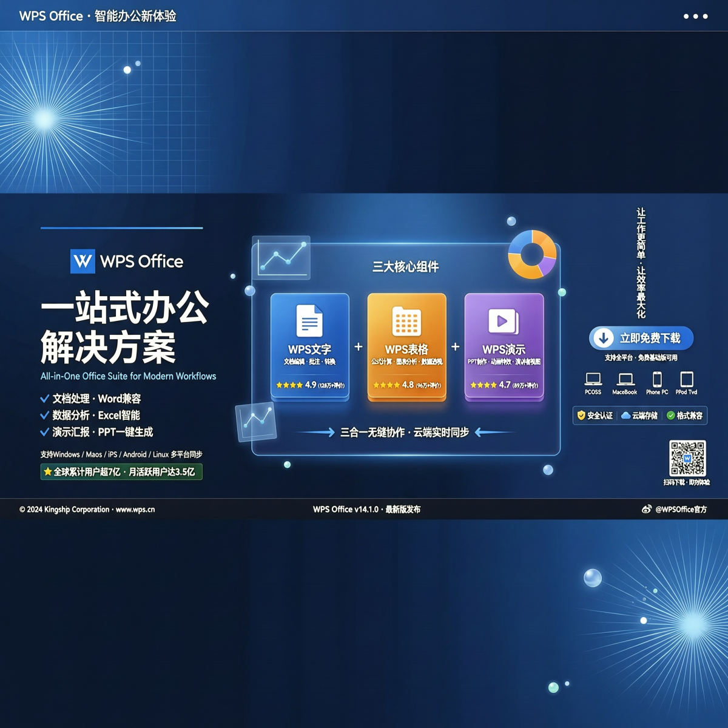Screen dimensions: 728x728
Task: Click the 三合一无缝协作 · 云端实时同步 caption
Action: [405, 433]
